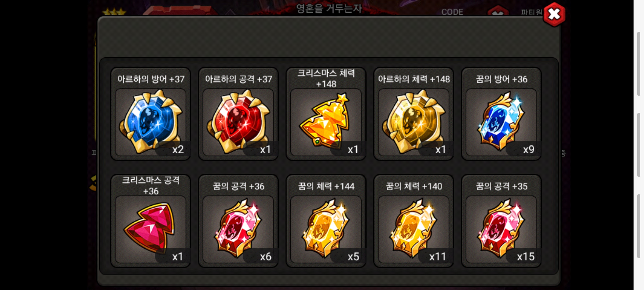The width and height of the screenshot is (644, 290).
Task: Click the 파티원 tab label at top
Action: pyautogui.click(x=531, y=12)
